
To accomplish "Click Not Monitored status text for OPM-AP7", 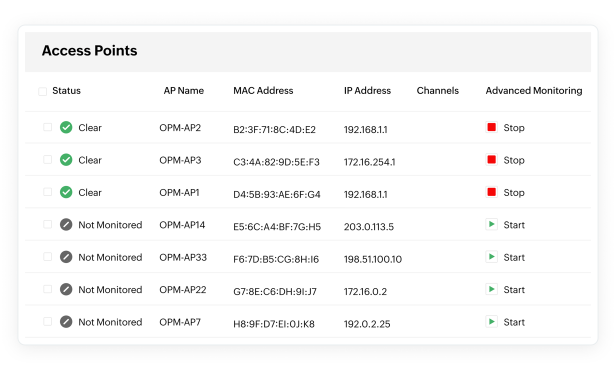I will [x=110, y=322].
